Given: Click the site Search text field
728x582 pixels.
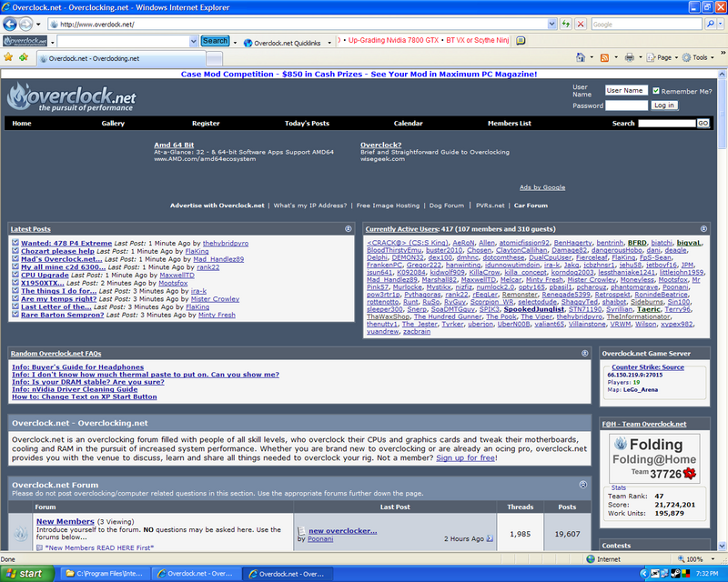Looking at the screenshot, I should [x=667, y=123].
